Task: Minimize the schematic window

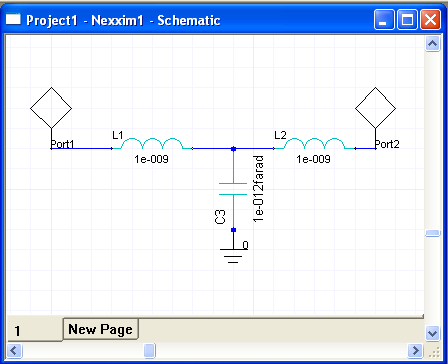Action: 384,20
